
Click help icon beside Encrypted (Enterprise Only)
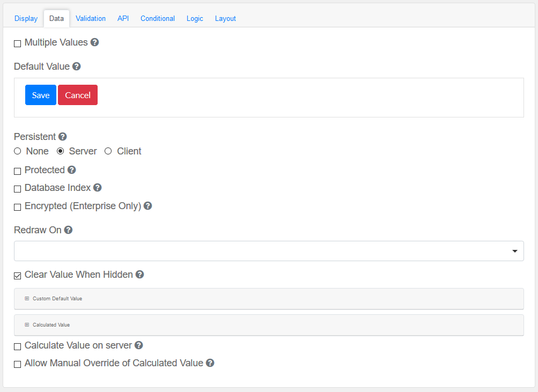(x=148, y=206)
